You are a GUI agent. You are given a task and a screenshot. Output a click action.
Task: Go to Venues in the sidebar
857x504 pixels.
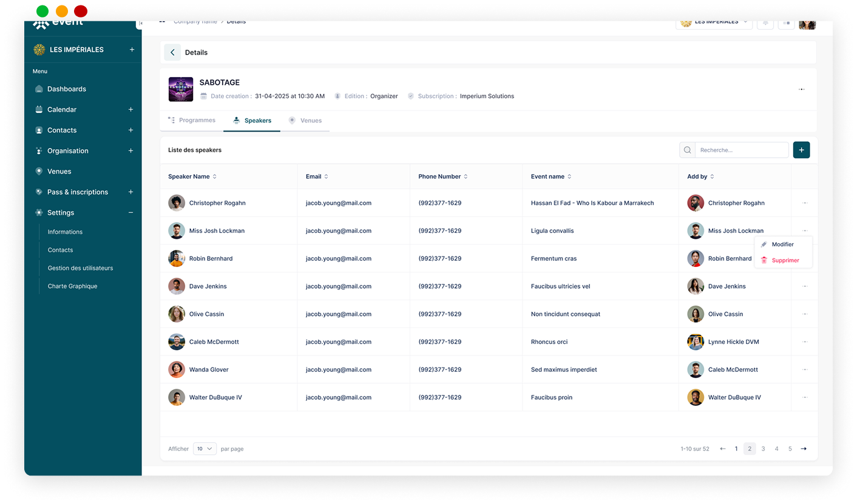59,172
